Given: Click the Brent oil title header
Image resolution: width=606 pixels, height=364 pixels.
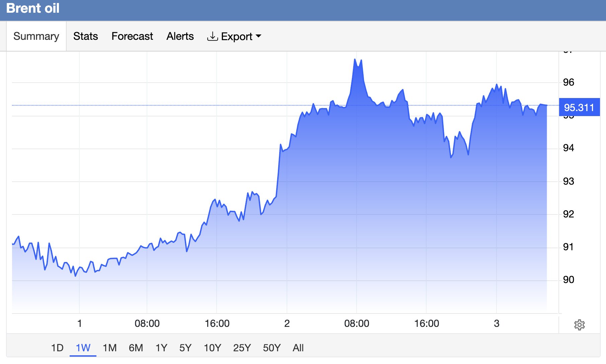Looking at the screenshot, I should click(33, 8).
